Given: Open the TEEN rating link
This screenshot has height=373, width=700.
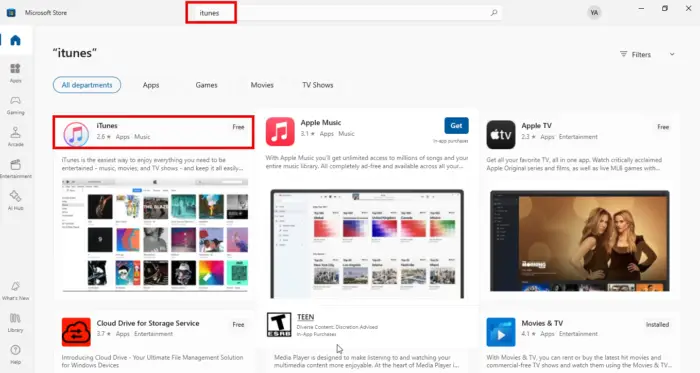Looking at the screenshot, I should (305, 317).
